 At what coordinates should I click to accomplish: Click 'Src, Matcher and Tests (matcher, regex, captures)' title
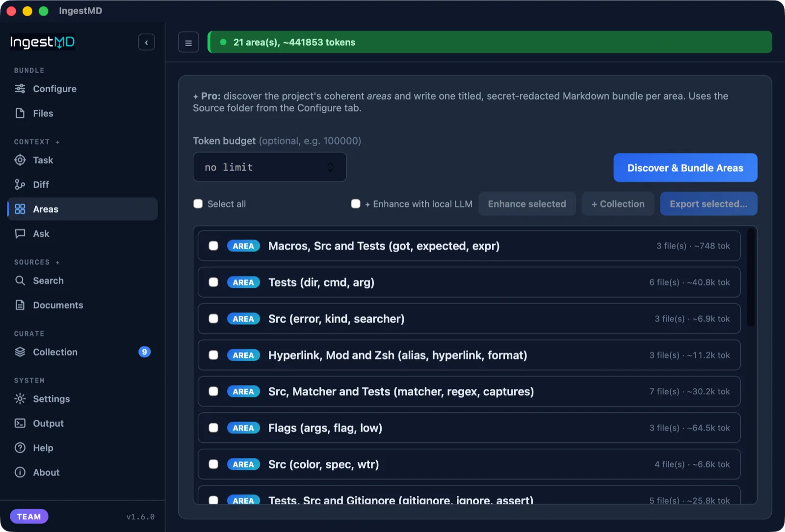coord(401,391)
